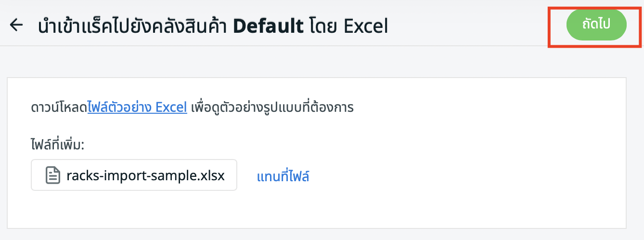
Task: Click the gray background below the upload panel
Action: pos(318,234)
